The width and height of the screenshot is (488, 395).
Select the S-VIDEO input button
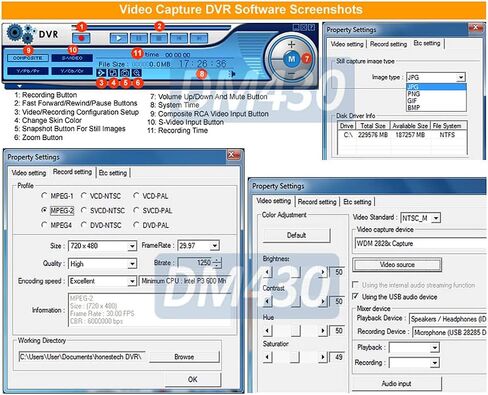coord(72,58)
